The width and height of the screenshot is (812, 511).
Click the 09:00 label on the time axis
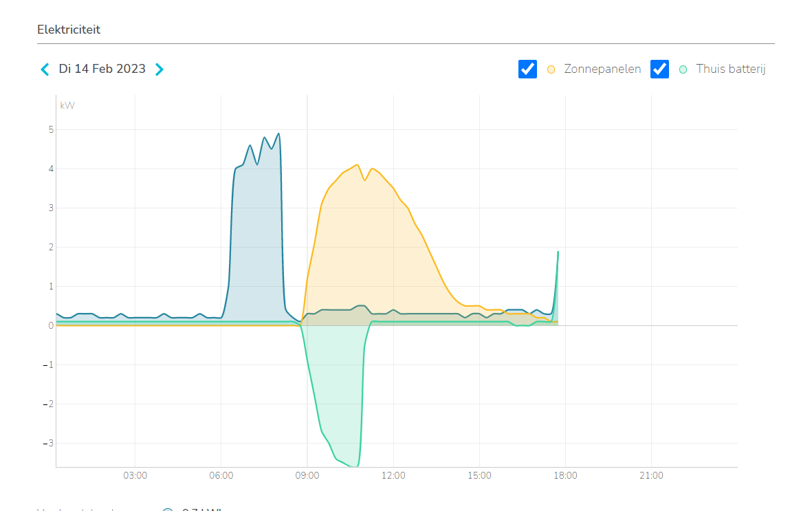click(x=307, y=475)
